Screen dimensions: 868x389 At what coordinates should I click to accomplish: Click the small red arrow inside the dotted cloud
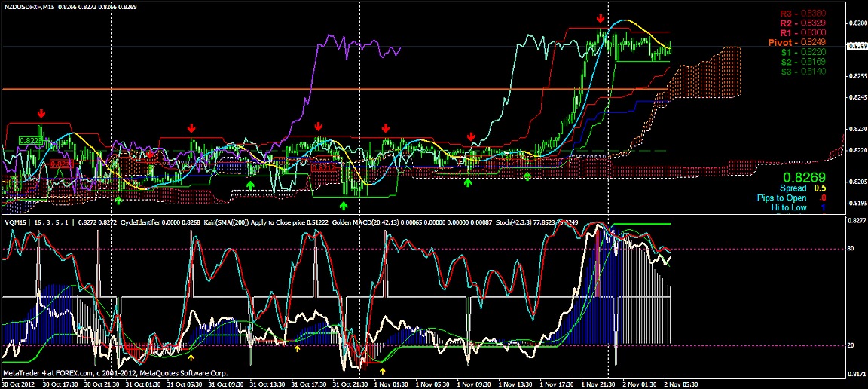[151, 155]
